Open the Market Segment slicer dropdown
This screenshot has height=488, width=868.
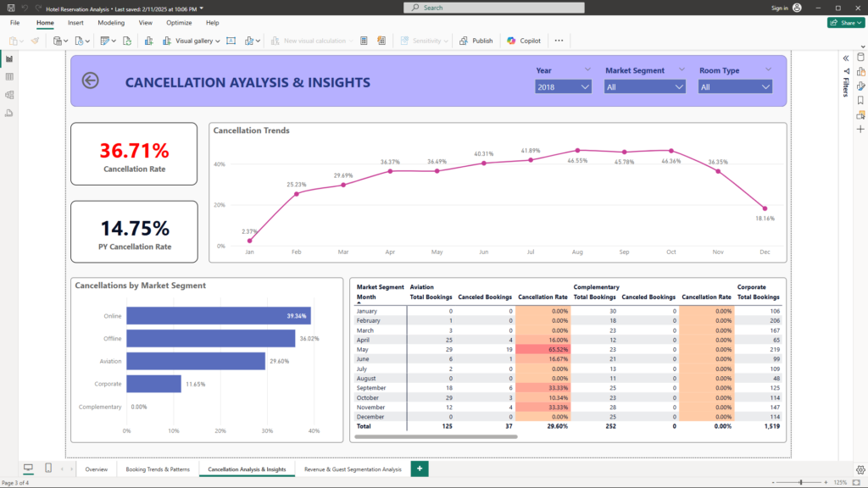point(644,86)
